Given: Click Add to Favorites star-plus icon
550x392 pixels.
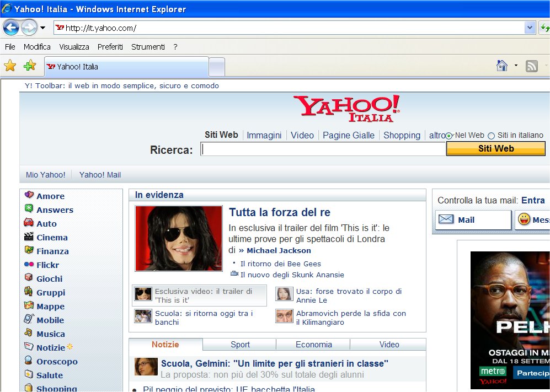Looking at the screenshot, I should tap(30, 65).
